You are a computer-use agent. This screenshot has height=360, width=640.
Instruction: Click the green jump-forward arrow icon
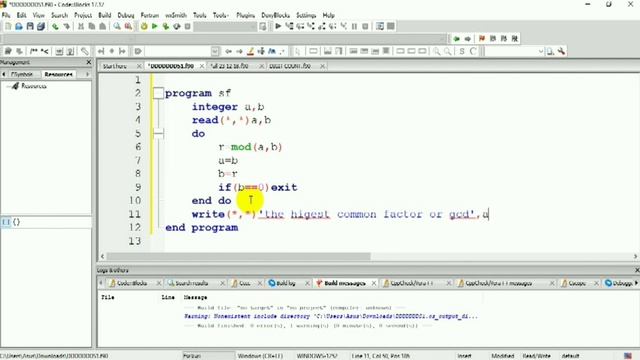(456, 39)
